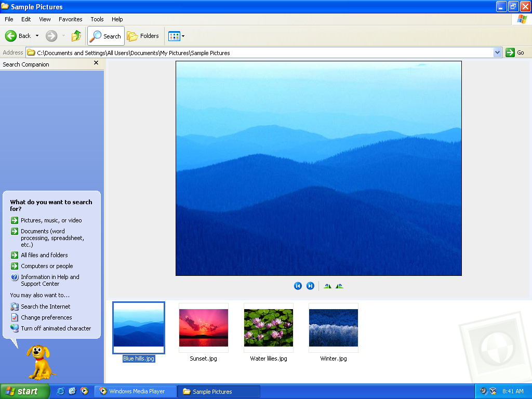
Task: Open the Favorites menu
Action: click(70, 19)
